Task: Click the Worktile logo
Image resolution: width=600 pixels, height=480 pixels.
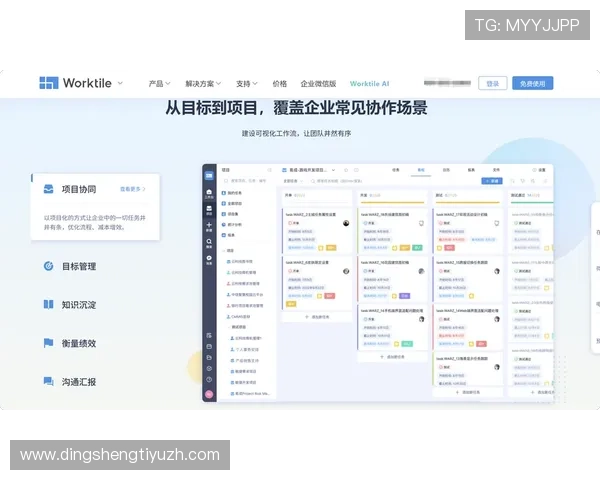Action: tap(75, 83)
